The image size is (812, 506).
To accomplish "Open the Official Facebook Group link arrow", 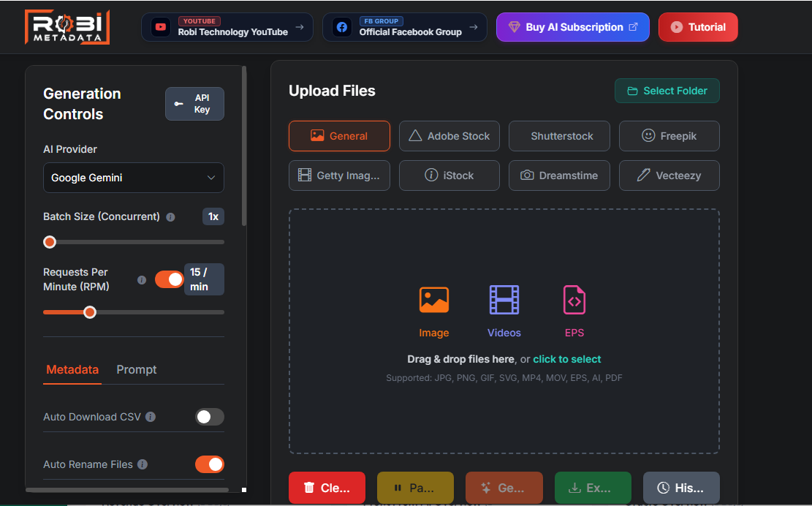I will [474, 27].
